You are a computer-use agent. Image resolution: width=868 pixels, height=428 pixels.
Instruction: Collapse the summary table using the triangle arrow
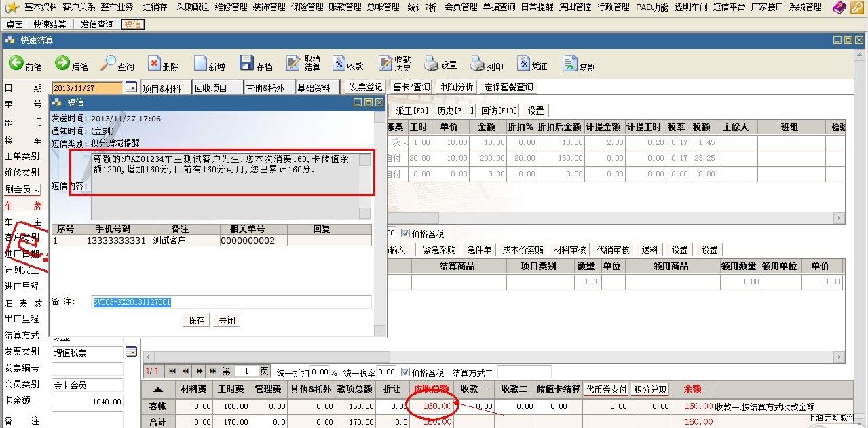pyautogui.click(x=157, y=389)
